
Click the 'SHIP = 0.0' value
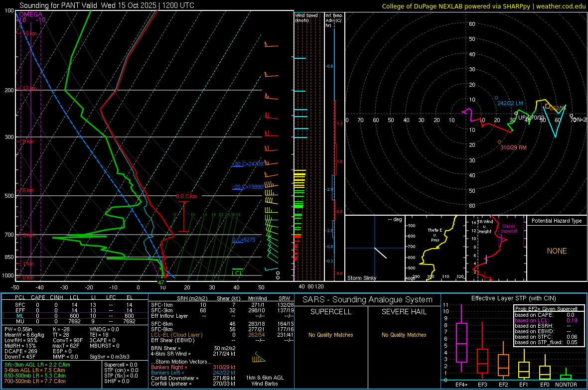117,381
